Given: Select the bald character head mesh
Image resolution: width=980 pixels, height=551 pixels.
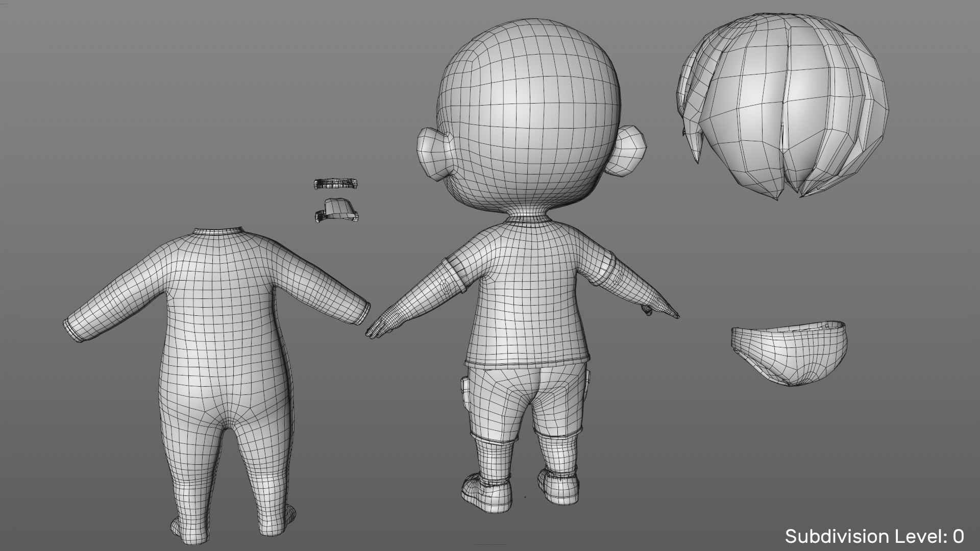Looking at the screenshot, I should (x=528, y=116).
